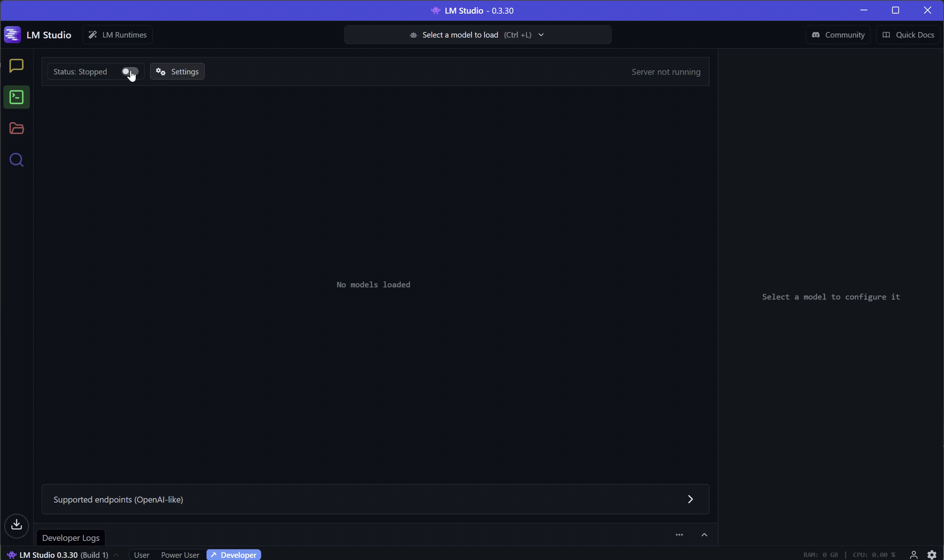Screen dimensions: 944x560
Task: Open the Community Discord link
Action: [838, 35]
